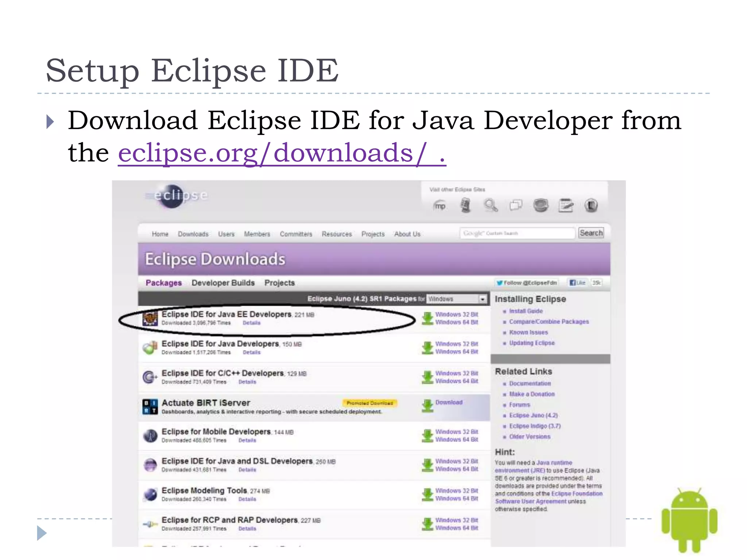Click the round book site icon

click(x=591, y=205)
